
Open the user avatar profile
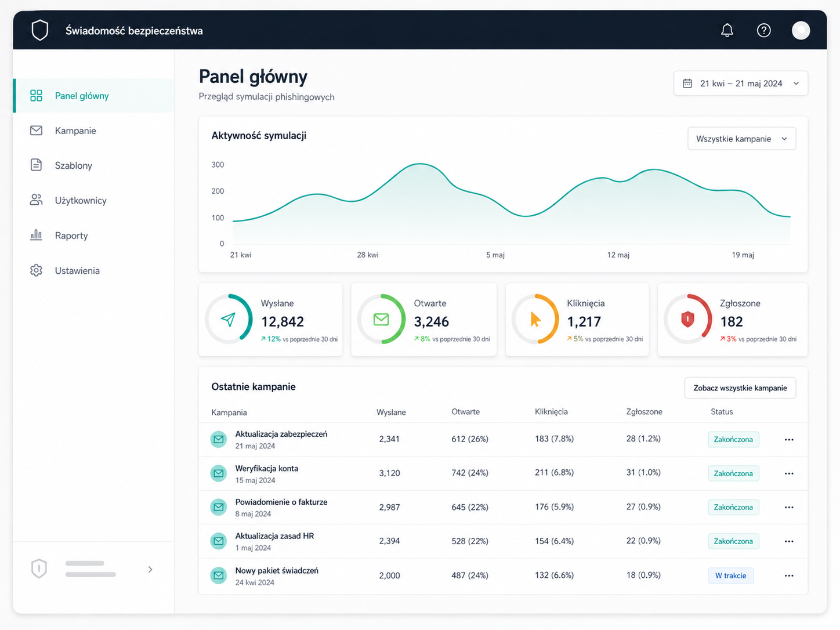point(801,30)
